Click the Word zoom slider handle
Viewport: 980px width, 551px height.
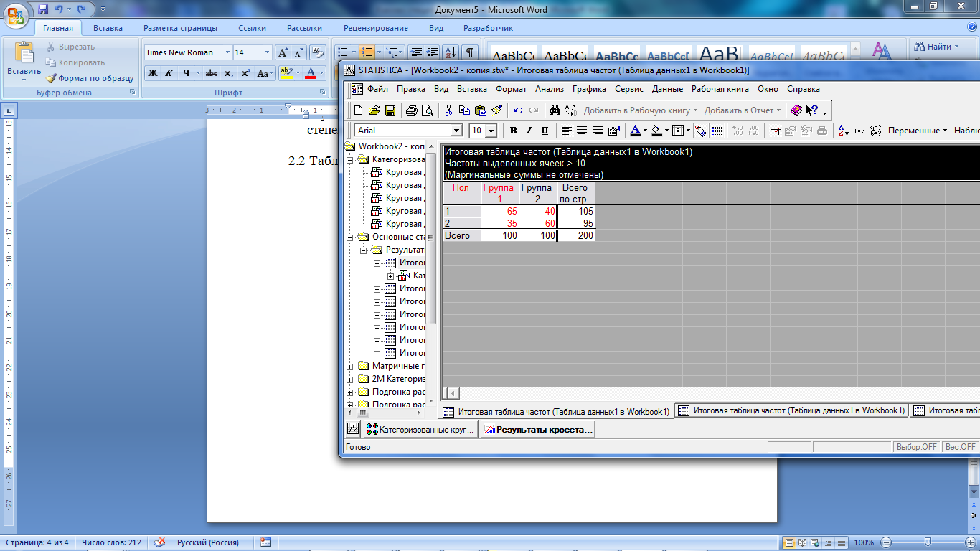tap(928, 542)
